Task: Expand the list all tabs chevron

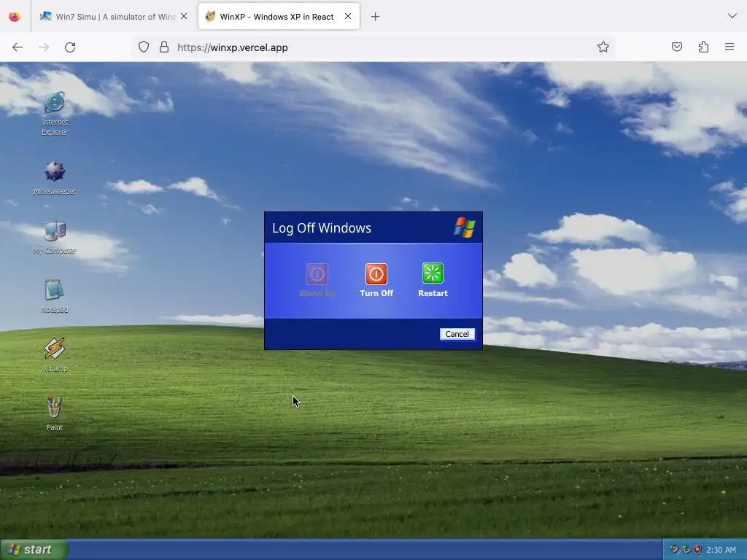Action: click(x=732, y=16)
